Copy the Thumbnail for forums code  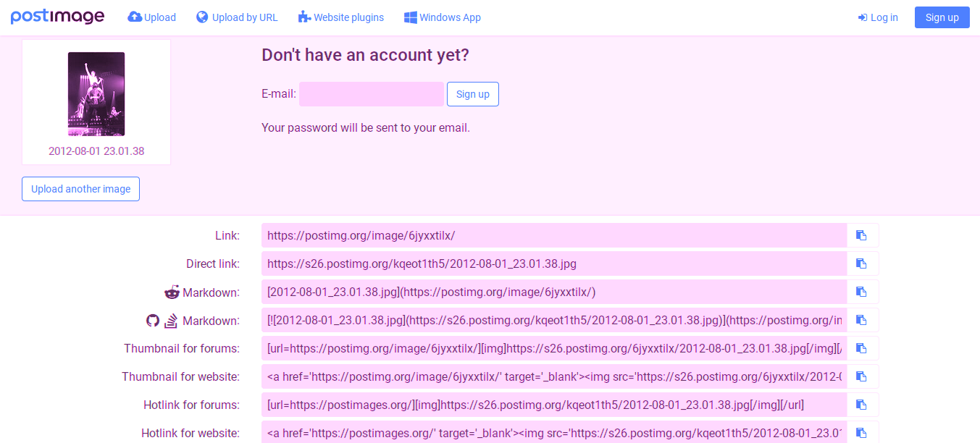[x=862, y=348]
